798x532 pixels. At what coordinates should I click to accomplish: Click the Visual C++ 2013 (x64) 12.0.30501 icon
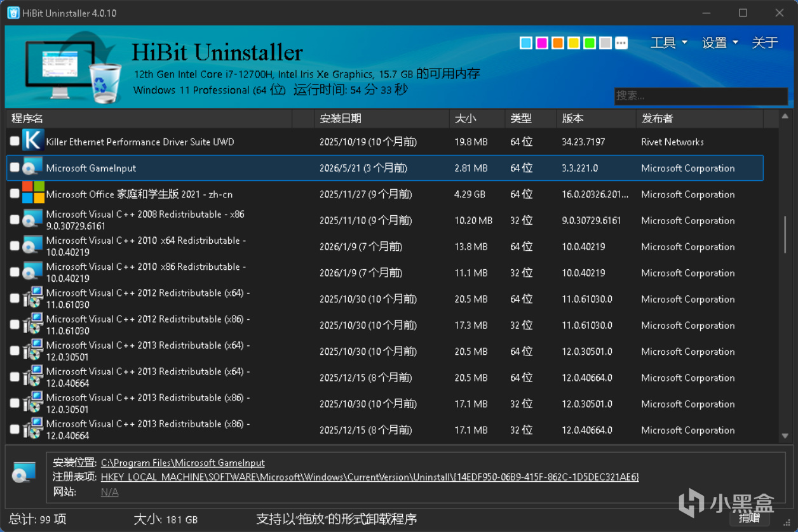[32, 350]
